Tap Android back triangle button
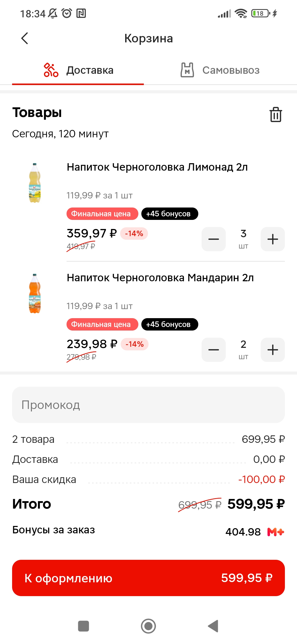297x644 pixels. 213,626
